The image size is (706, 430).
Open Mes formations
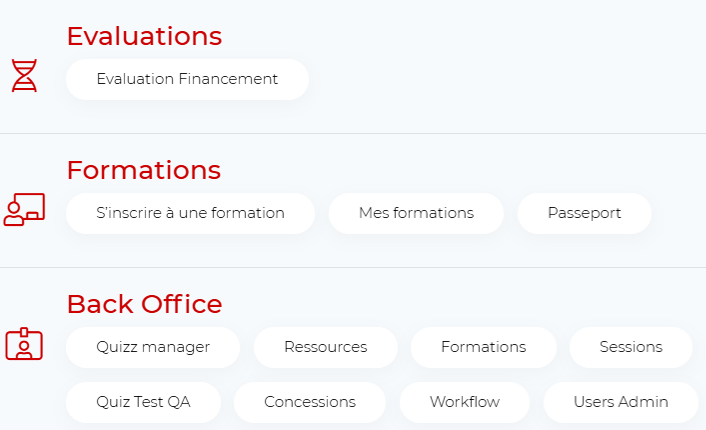coord(416,213)
